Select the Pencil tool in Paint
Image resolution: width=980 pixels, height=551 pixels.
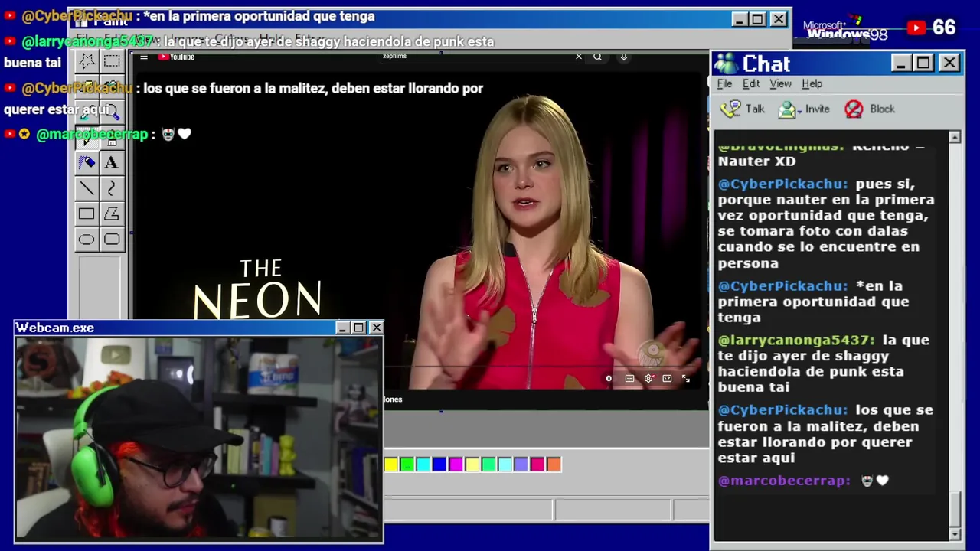tap(87, 138)
